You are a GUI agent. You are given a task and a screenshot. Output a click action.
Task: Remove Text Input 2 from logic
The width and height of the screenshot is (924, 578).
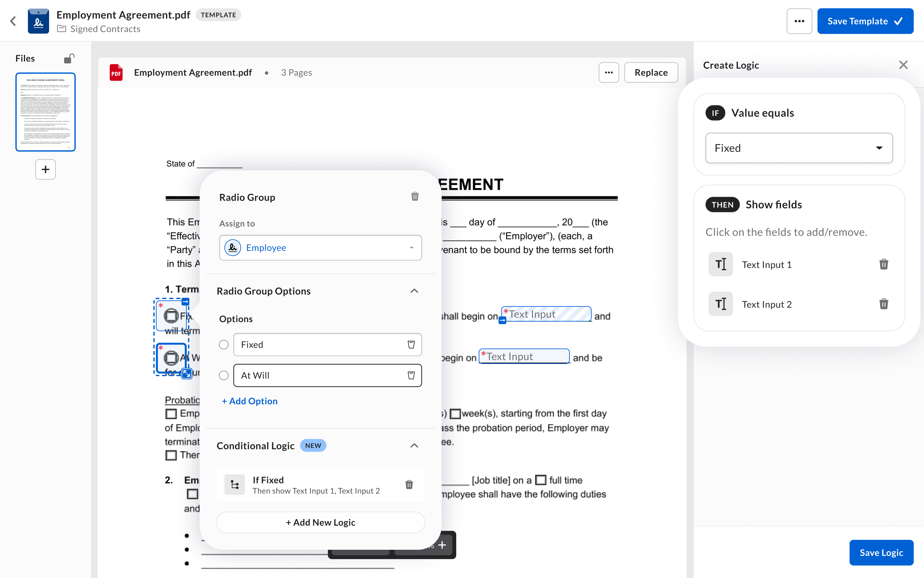884,304
